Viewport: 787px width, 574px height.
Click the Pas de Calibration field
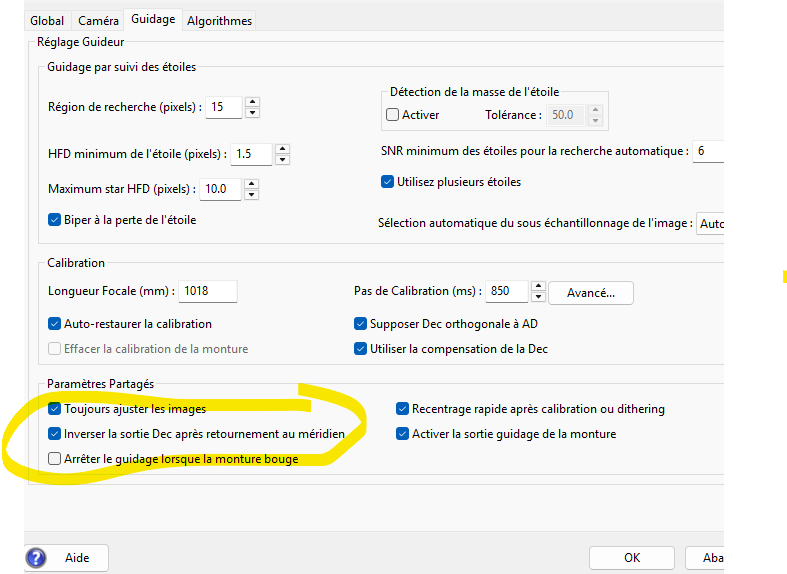(506, 291)
